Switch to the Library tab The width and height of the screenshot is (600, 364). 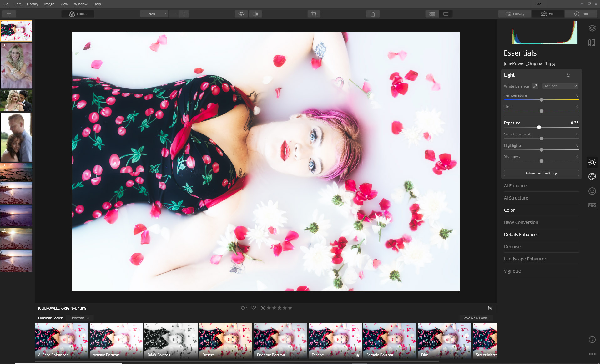point(515,14)
